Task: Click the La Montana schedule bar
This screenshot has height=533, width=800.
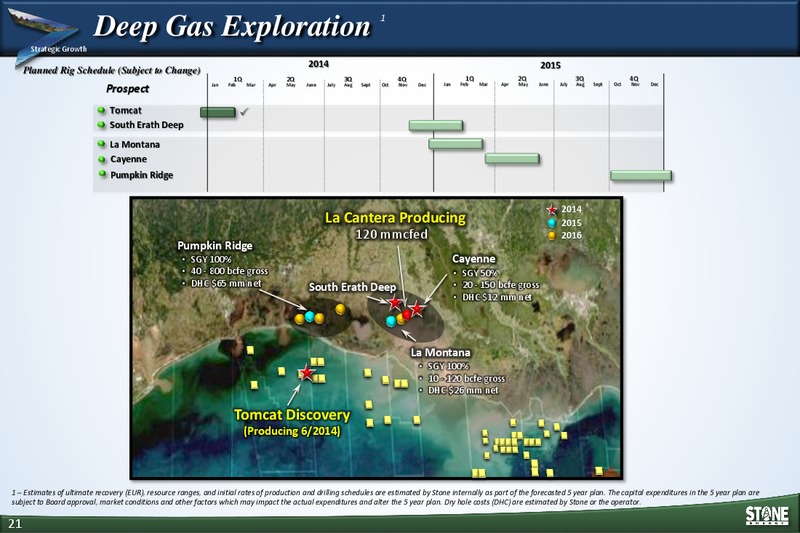Action: click(456, 144)
